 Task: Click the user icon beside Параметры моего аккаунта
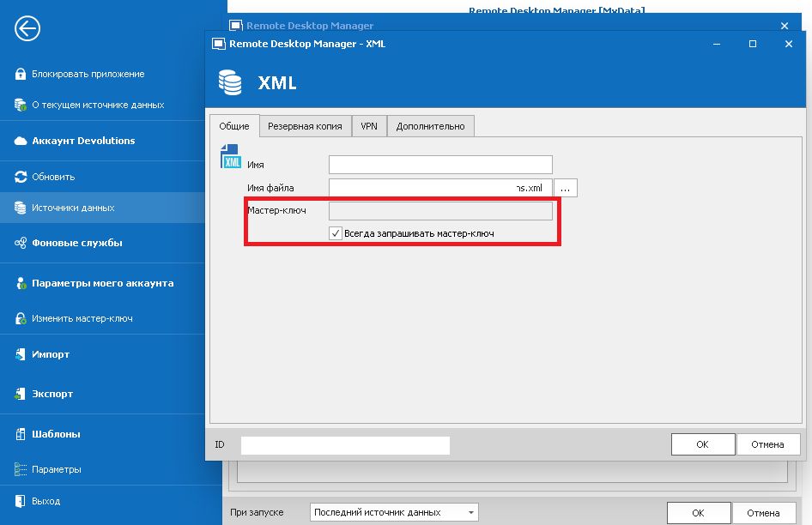(21, 283)
